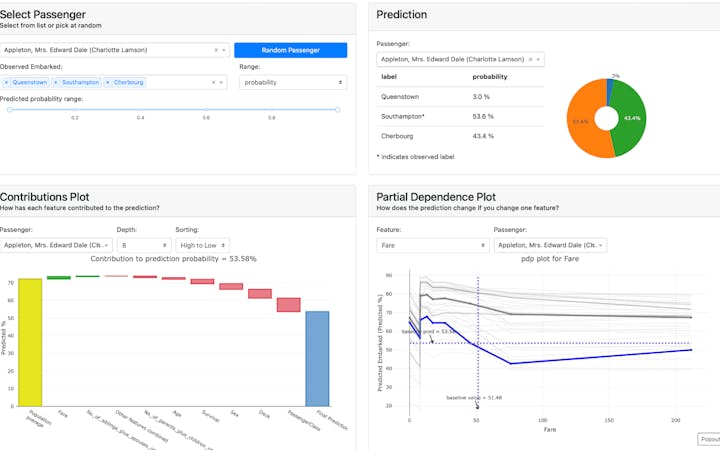This screenshot has width=720, height=450.
Task: Click the green Cherbourg slice of the pie chart
Action: (630, 119)
